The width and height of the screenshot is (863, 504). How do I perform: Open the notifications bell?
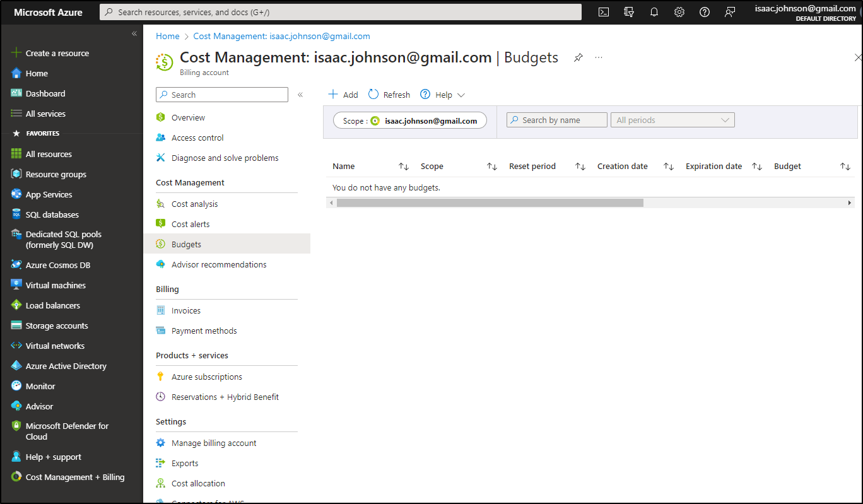point(654,12)
